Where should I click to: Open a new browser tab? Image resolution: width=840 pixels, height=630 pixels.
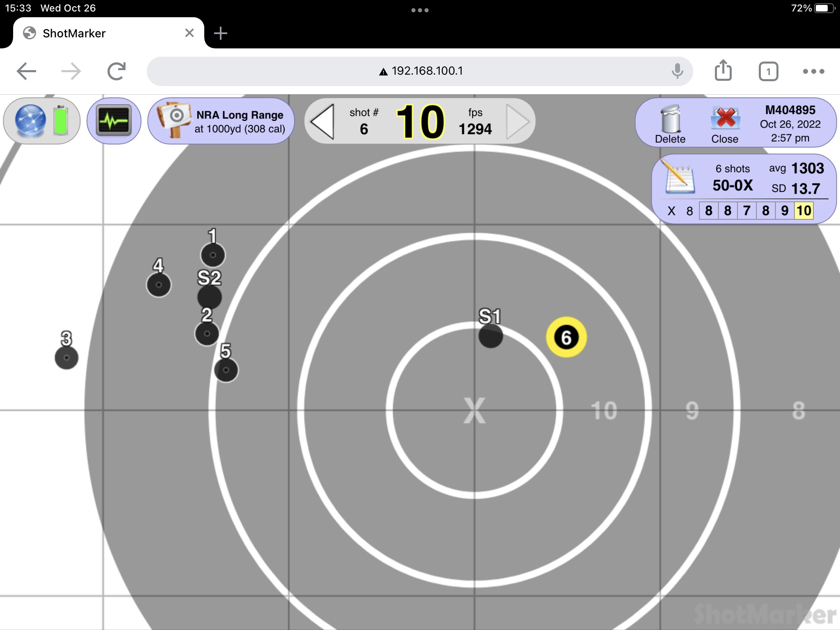tap(220, 33)
